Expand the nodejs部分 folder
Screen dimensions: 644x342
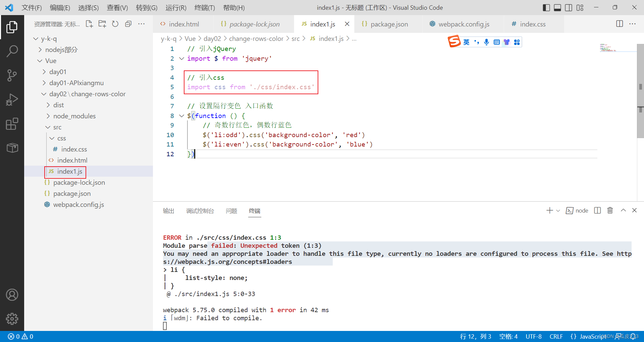click(x=40, y=50)
